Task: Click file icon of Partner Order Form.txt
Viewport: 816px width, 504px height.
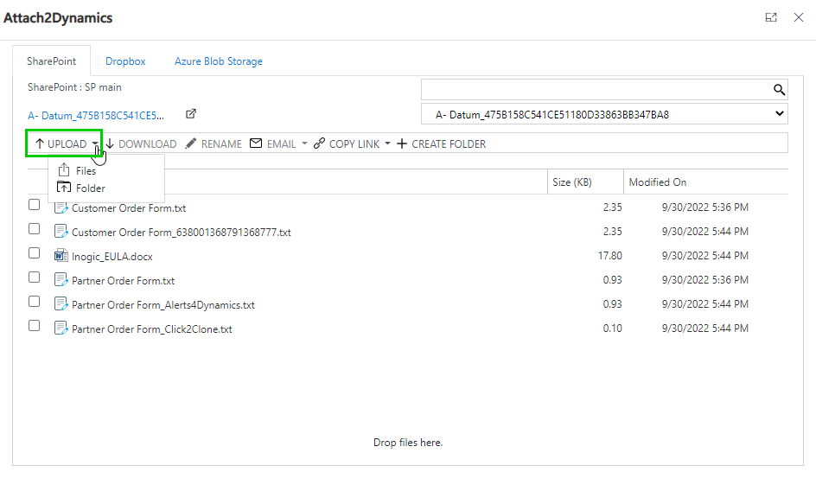Action: [61, 279]
